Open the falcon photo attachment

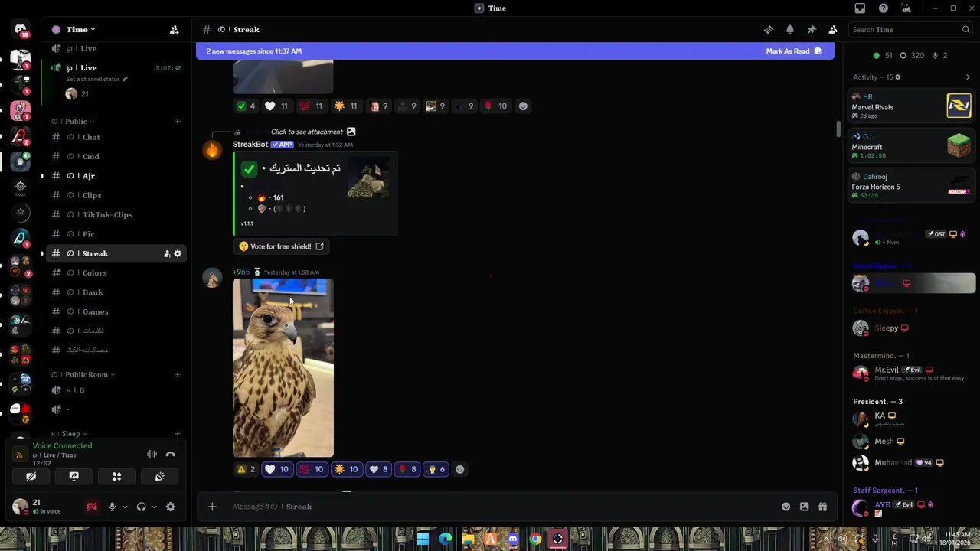(283, 368)
